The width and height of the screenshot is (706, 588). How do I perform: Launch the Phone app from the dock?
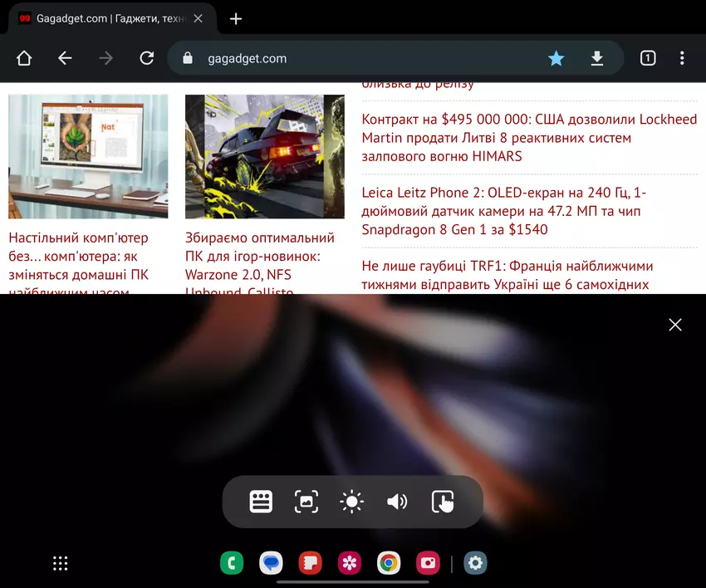232,563
